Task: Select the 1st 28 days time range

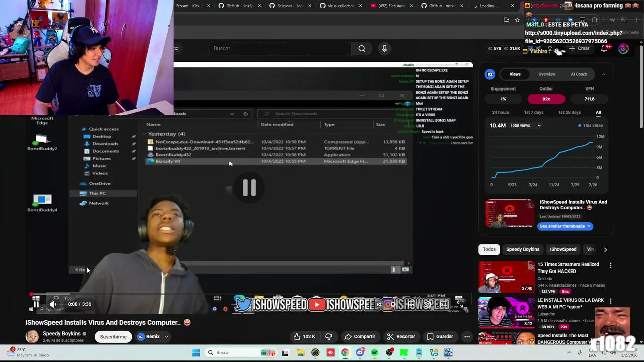Action: point(570,112)
